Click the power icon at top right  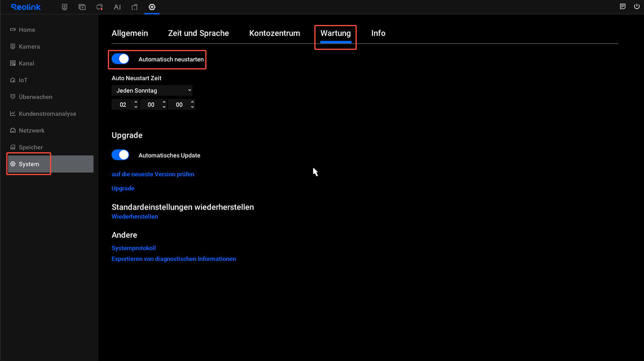coord(637,6)
